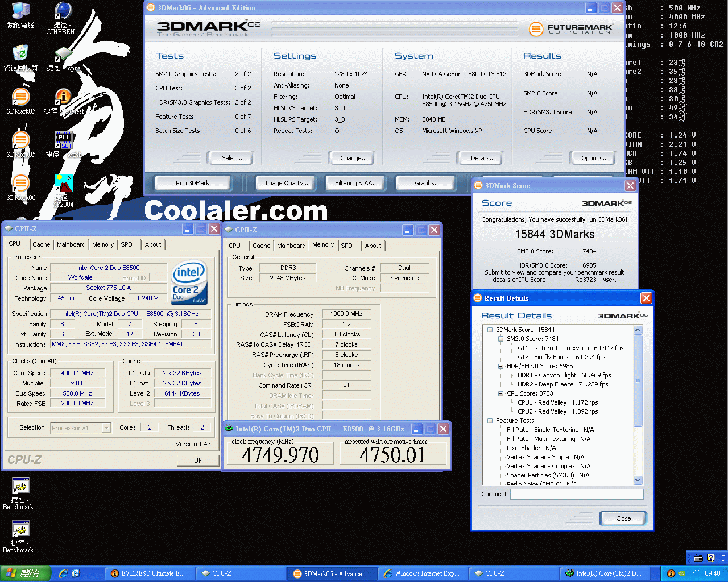The image size is (728, 582).
Task: Launch Internet Explorer from the quick launch
Action: 63,573
